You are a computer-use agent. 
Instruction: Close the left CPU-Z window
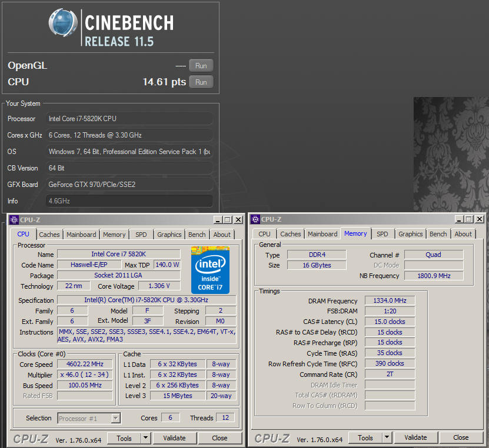[x=238, y=220]
